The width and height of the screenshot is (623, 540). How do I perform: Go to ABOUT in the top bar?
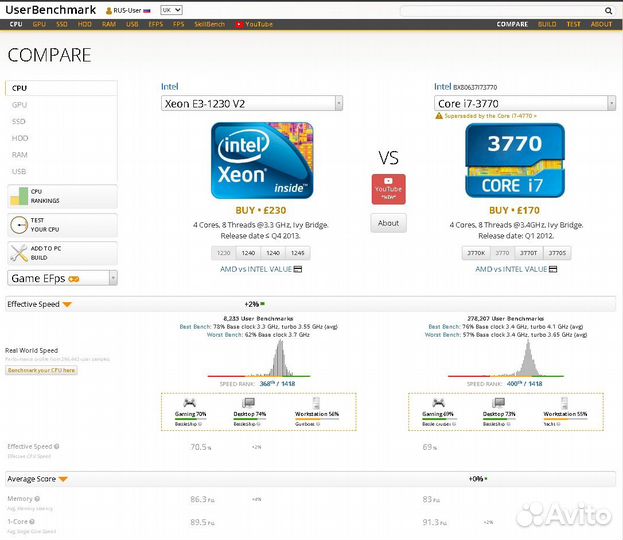click(x=601, y=24)
